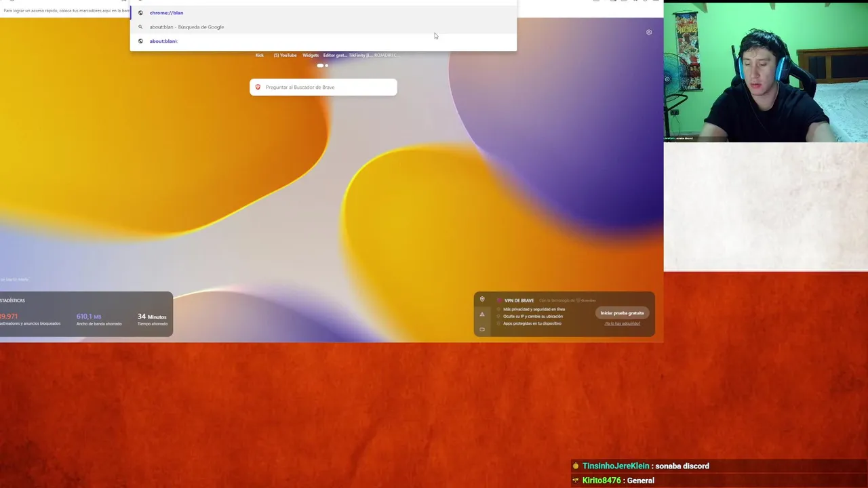Viewport: 868px width, 488px height.
Task: Click "Oculte su IP y cambie su ubicación"
Action: pyautogui.click(x=533, y=317)
